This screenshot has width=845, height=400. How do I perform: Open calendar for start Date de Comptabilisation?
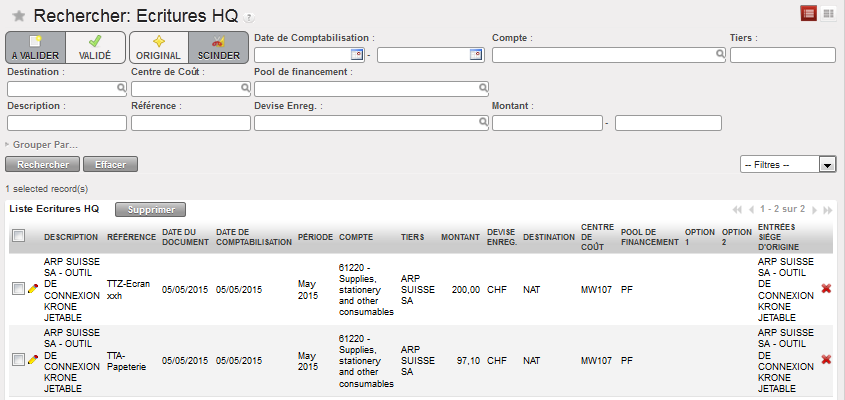(x=356, y=54)
